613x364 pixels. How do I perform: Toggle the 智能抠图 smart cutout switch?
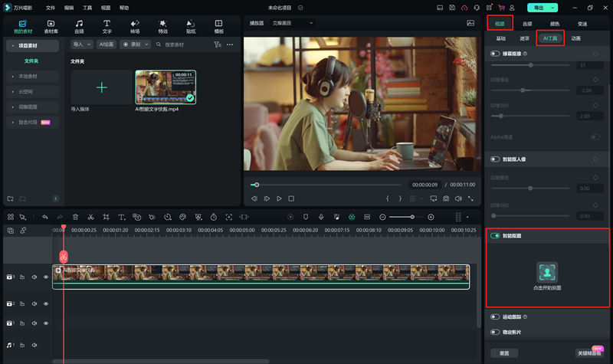pyautogui.click(x=495, y=236)
